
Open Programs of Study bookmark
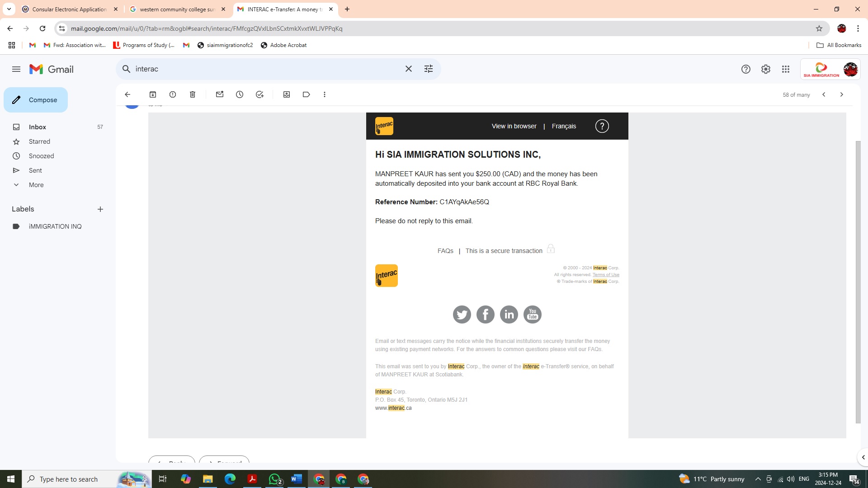[x=144, y=45]
